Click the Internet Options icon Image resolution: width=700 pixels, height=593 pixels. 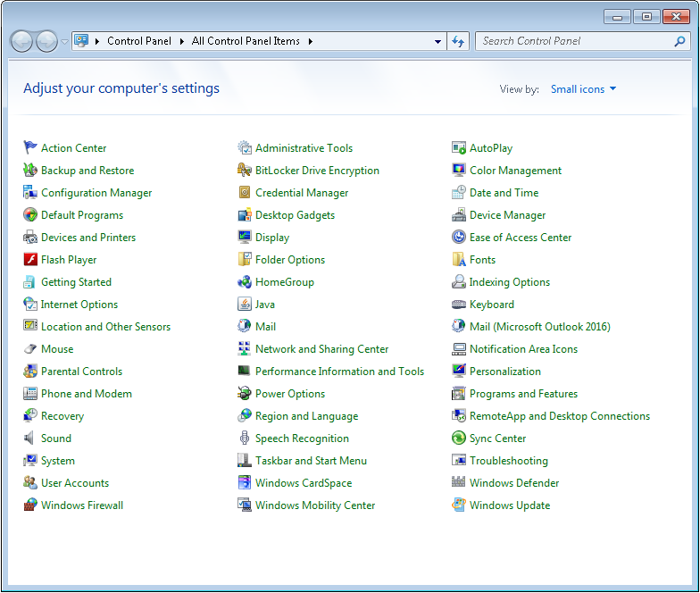[x=30, y=304]
